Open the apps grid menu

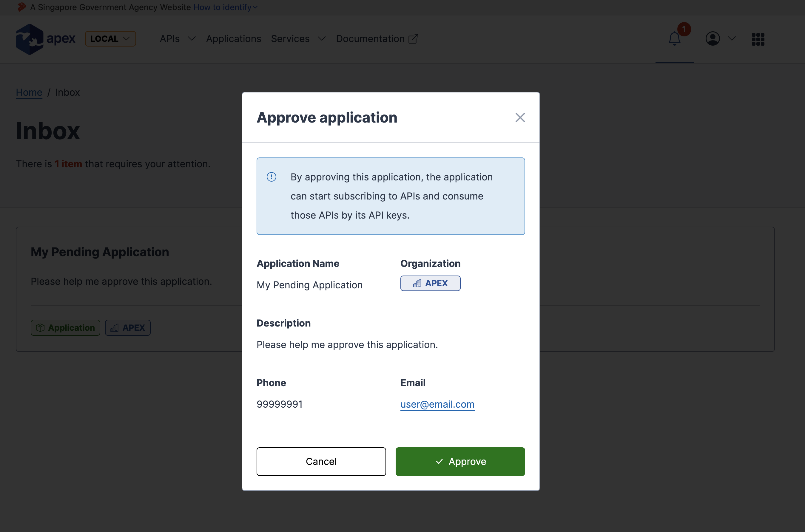point(758,38)
